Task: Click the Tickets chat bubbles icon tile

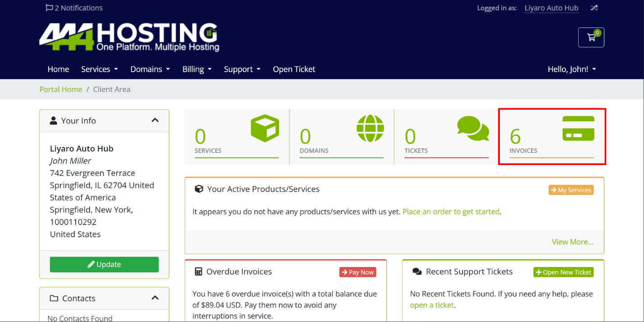Action: (447, 137)
